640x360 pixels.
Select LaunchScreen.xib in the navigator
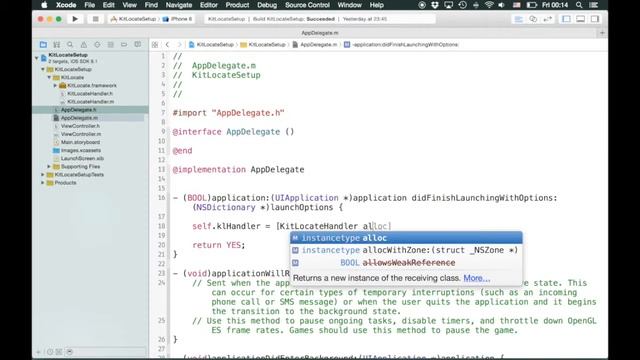click(x=82, y=158)
